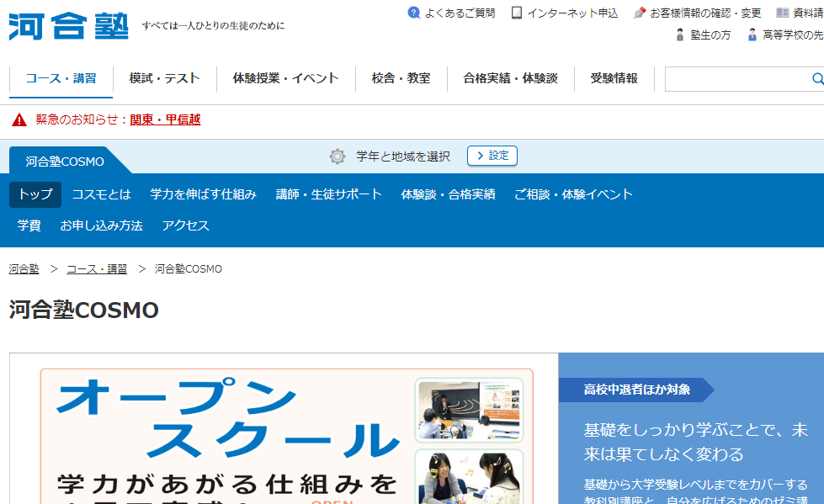Viewport: 824px width, 504px height.
Task: Open 学力を伸ばす仕組み navigation item
Action: [x=204, y=194]
